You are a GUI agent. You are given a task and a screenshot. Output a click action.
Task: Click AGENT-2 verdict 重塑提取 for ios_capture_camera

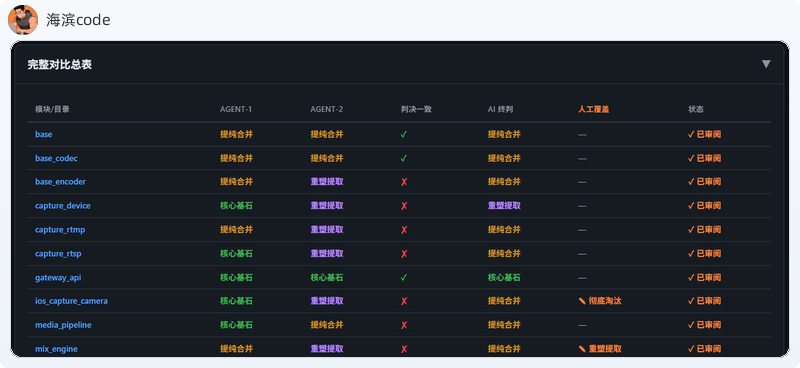tap(327, 301)
